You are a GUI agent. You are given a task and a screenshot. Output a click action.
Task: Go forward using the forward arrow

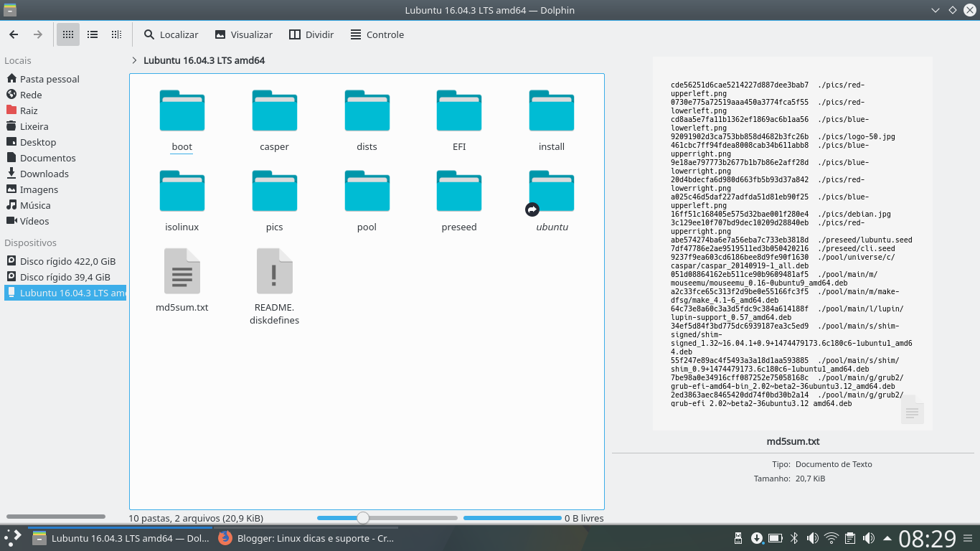tap(37, 34)
